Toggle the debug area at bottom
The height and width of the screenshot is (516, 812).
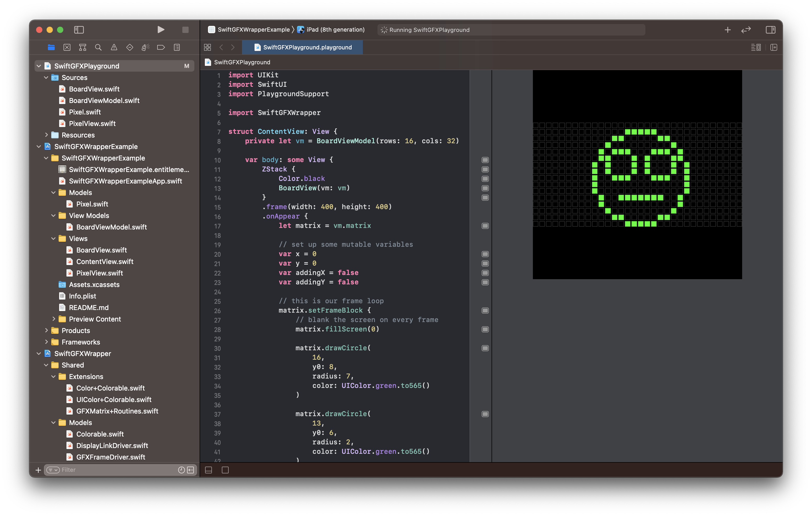pos(208,470)
